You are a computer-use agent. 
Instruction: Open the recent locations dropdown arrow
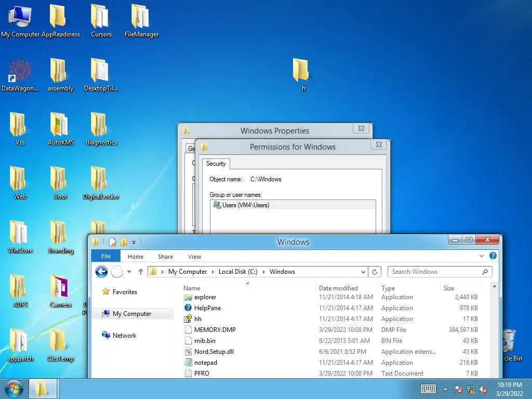coord(129,272)
